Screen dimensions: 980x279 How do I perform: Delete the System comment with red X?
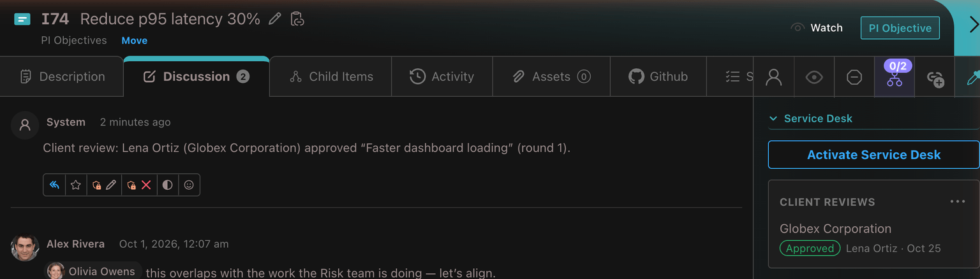(139, 185)
